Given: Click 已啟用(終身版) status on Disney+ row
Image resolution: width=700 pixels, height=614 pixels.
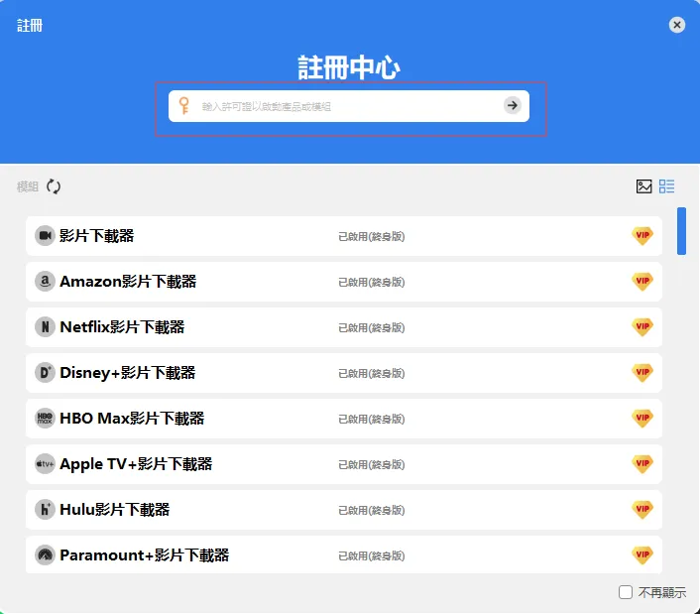Looking at the screenshot, I should click(x=372, y=373).
